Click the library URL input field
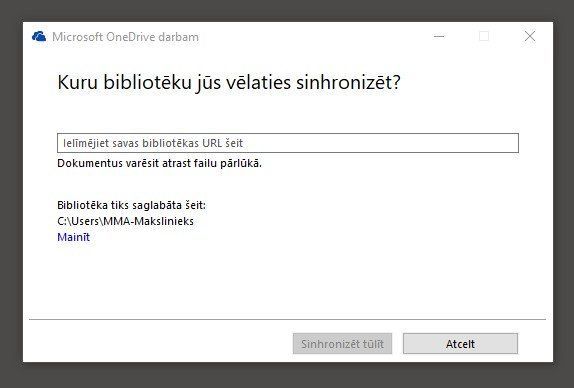 point(288,143)
